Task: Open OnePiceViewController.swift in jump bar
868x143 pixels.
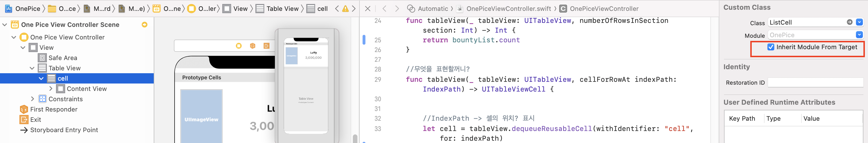Action: (x=504, y=8)
